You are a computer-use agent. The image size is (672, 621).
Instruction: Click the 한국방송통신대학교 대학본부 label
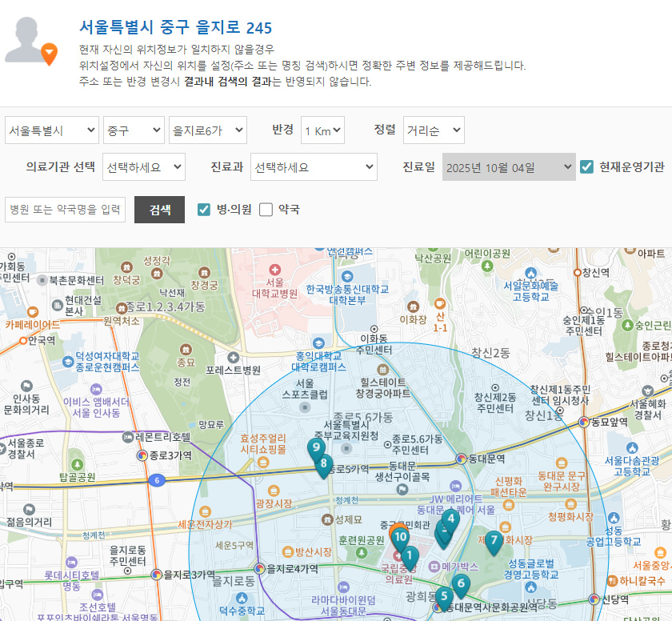click(x=347, y=294)
